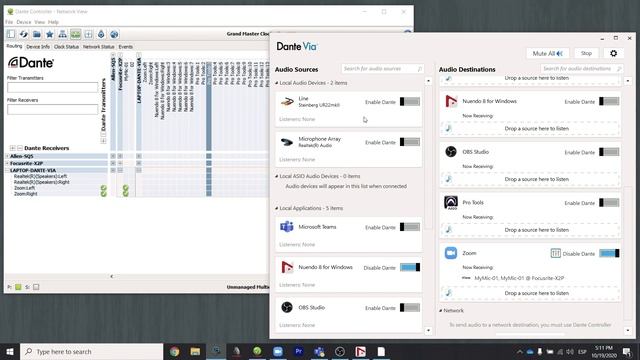Collapse all Dante Receivers with minus

20,148
